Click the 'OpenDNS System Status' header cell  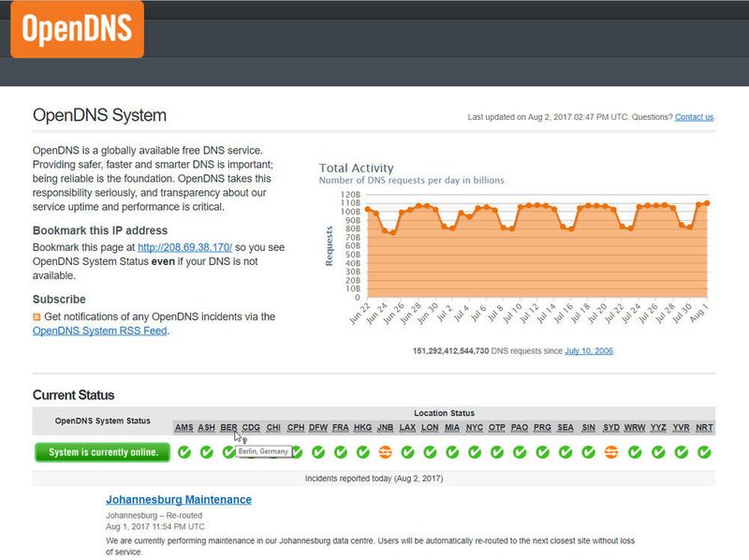[103, 421]
